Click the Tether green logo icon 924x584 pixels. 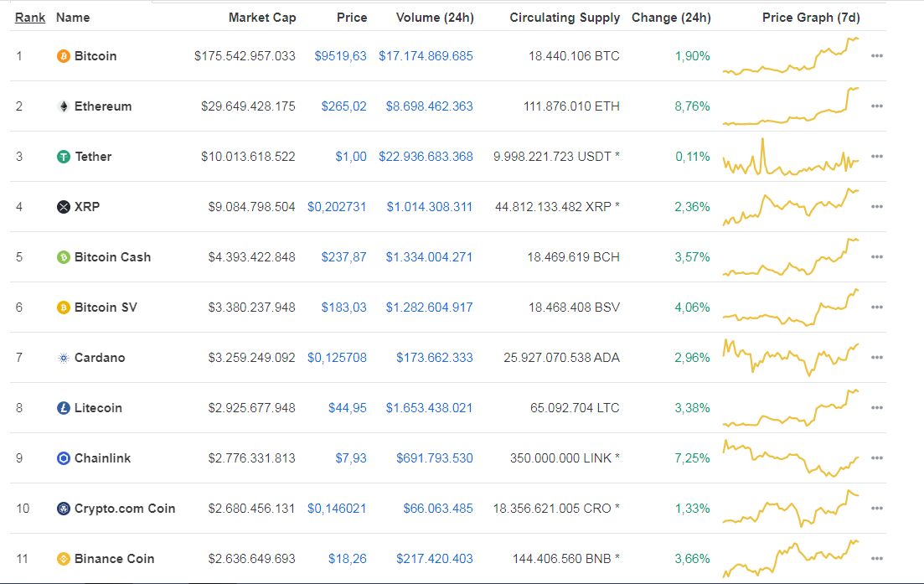pyautogui.click(x=63, y=157)
